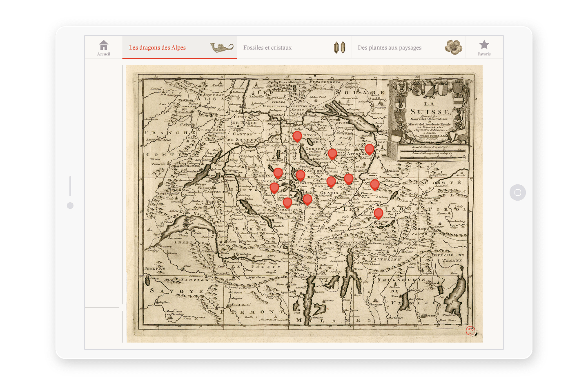Tap the tablet's round home button
This screenshot has width=588, height=385.
point(518,192)
